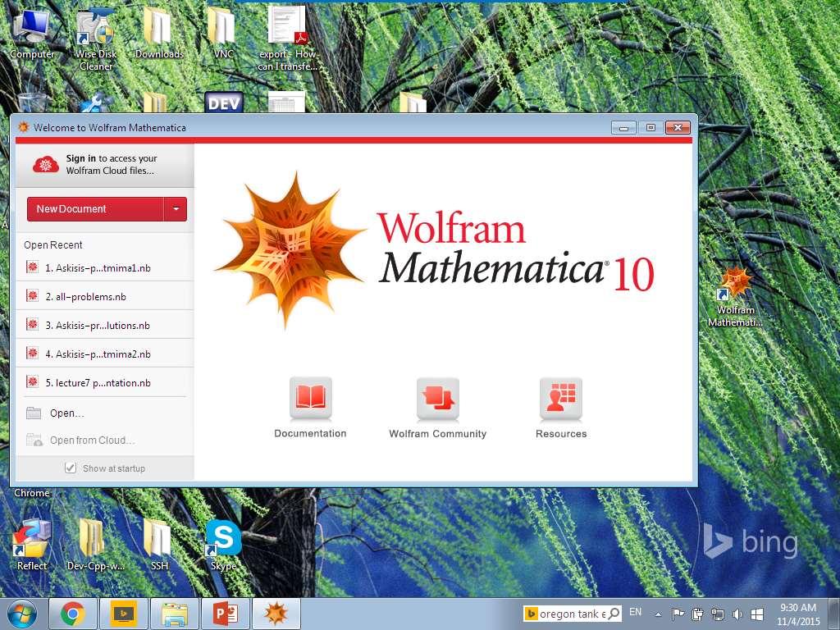Click Mathematica icon in window title bar
Image resolution: width=840 pixels, height=630 pixels.
(23, 127)
